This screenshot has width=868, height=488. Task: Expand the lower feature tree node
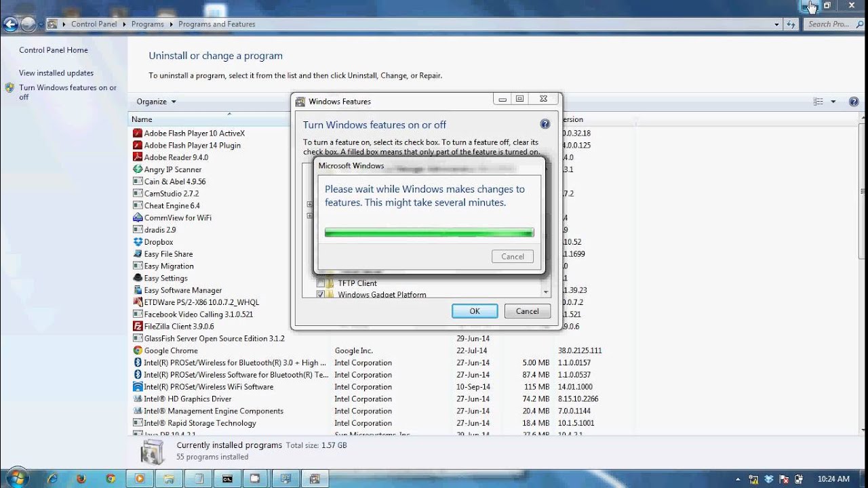point(309,216)
